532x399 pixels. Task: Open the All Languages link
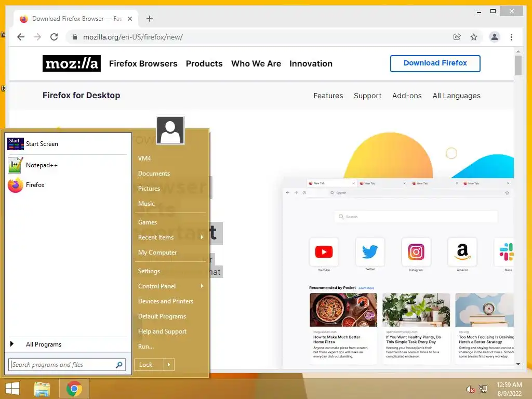tap(456, 96)
